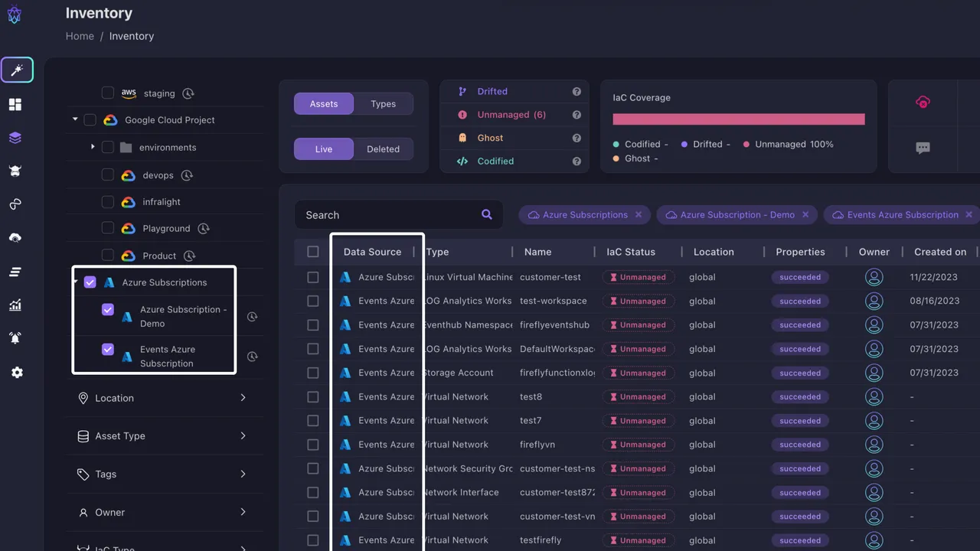This screenshot has height=551, width=980.
Task: Click the Firefly logo at top left
Action: 14,14
